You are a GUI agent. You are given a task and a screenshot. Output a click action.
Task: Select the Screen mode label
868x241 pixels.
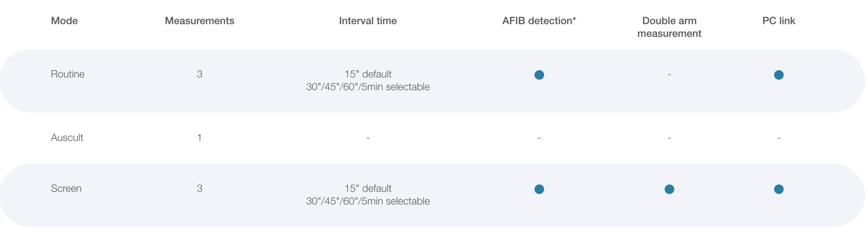pos(66,189)
